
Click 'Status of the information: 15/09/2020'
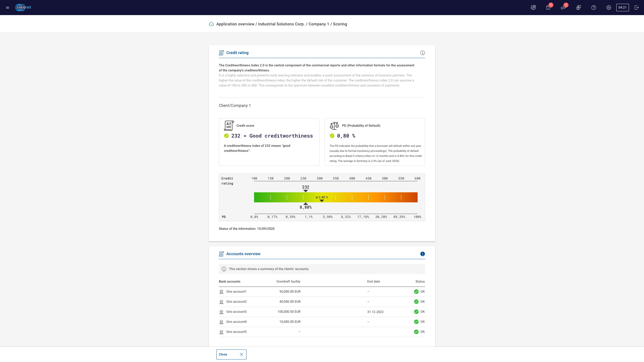tap(247, 229)
